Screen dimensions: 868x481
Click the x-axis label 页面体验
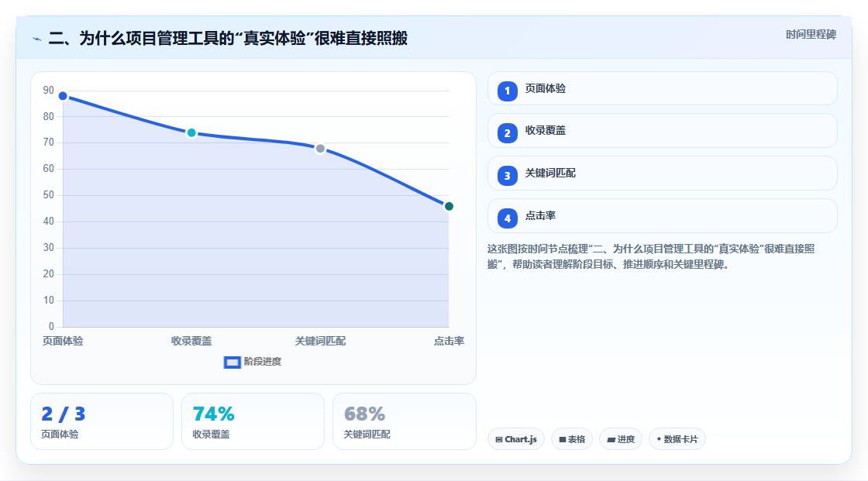tap(63, 341)
